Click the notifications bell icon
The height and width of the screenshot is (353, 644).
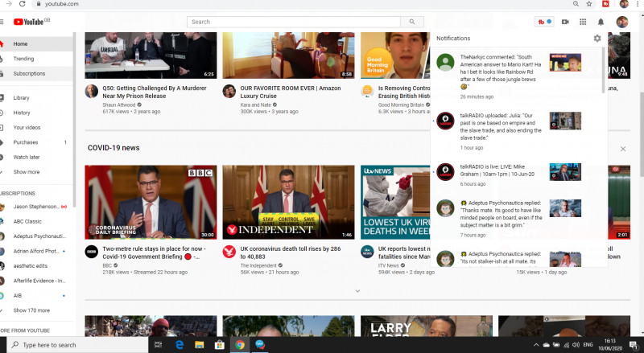(600, 22)
